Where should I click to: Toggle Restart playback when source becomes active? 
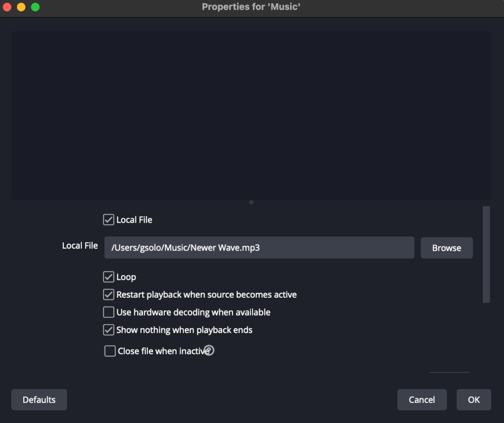tap(109, 295)
